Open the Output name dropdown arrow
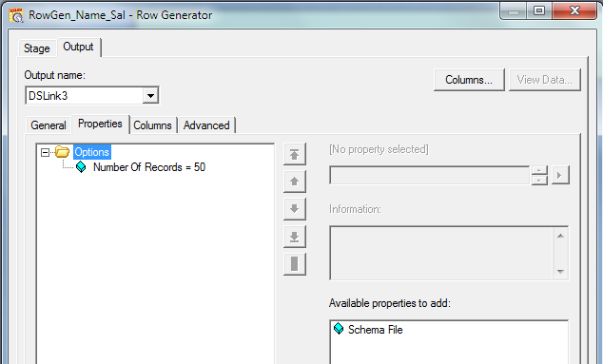This screenshot has height=364, width=603. coord(150,95)
